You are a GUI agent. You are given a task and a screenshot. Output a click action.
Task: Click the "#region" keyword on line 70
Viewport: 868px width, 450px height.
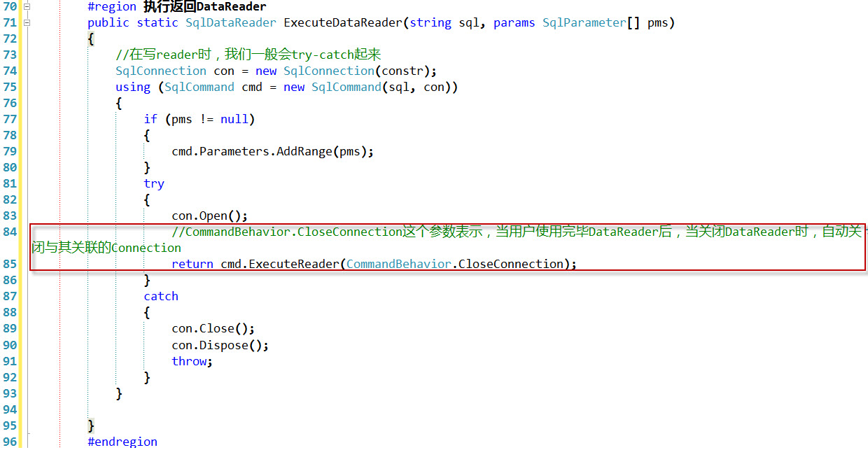click(112, 7)
